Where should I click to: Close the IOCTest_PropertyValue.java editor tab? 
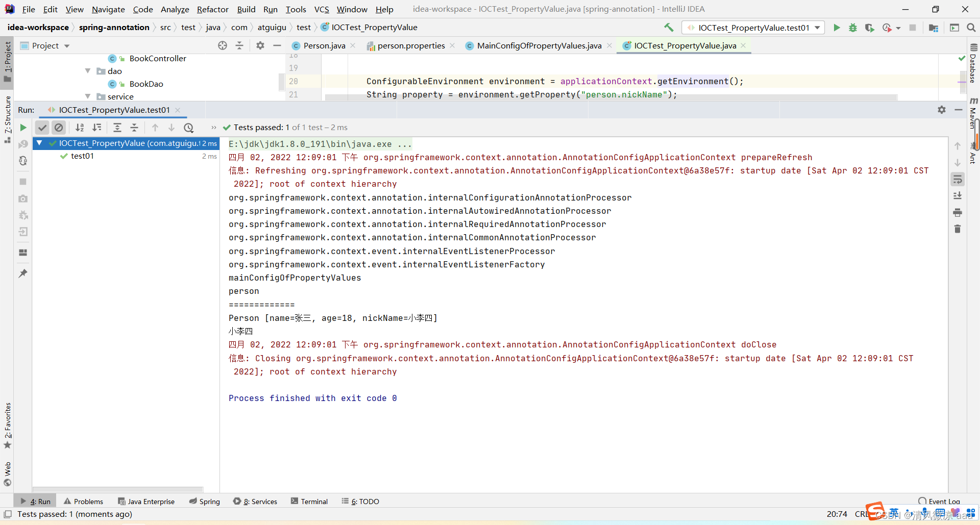744,45
